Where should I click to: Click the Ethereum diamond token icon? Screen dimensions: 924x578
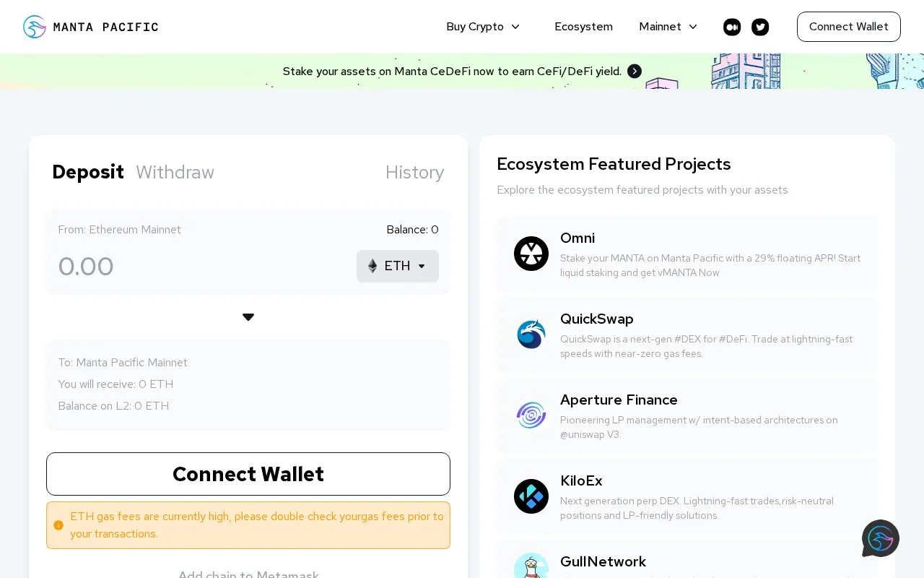tap(372, 266)
